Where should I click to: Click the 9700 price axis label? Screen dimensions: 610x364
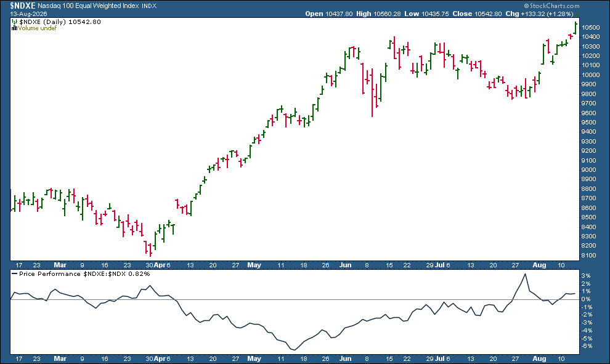pyautogui.click(x=589, y=103)
